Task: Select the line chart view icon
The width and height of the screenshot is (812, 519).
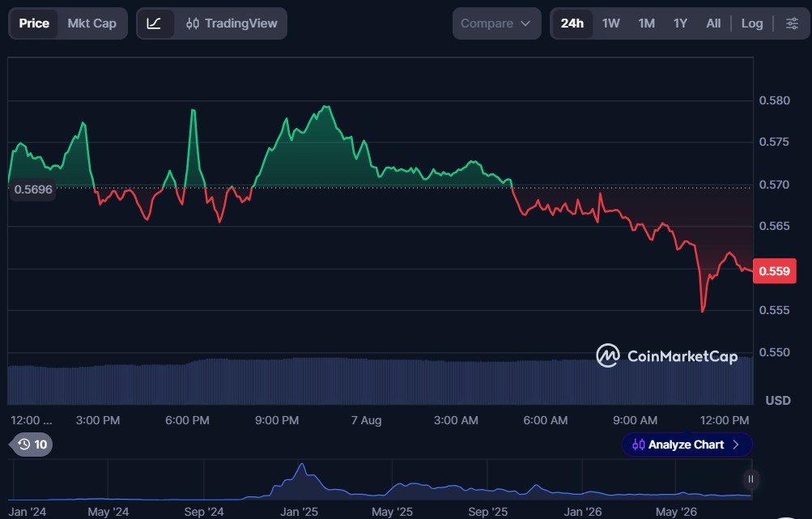Action: point(154,23)
